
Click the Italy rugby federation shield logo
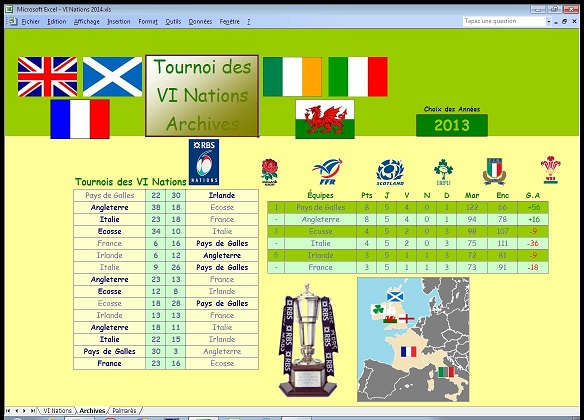coord(494,172)
